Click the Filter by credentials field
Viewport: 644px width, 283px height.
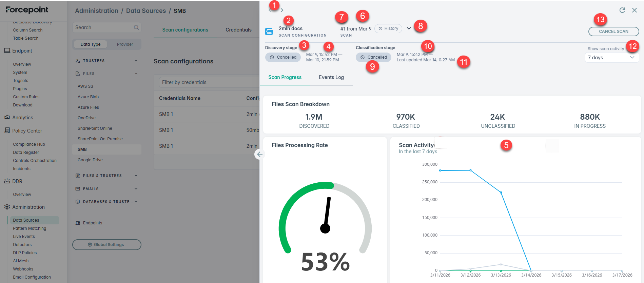209,82
